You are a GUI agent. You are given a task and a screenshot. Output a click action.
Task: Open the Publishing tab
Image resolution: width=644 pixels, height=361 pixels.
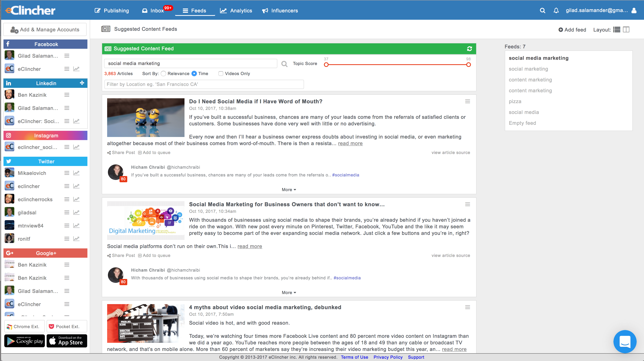click(x=112, y=10)
